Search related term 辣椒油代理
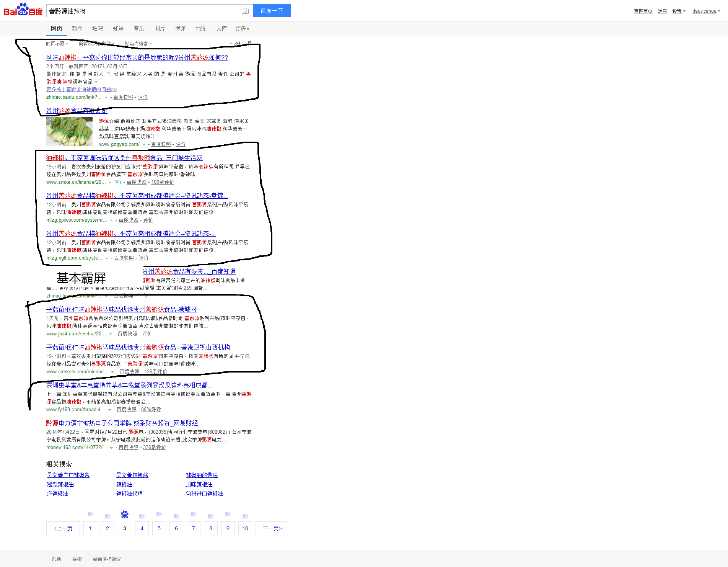The image size is (728, 567). click(x=129, y=493)
